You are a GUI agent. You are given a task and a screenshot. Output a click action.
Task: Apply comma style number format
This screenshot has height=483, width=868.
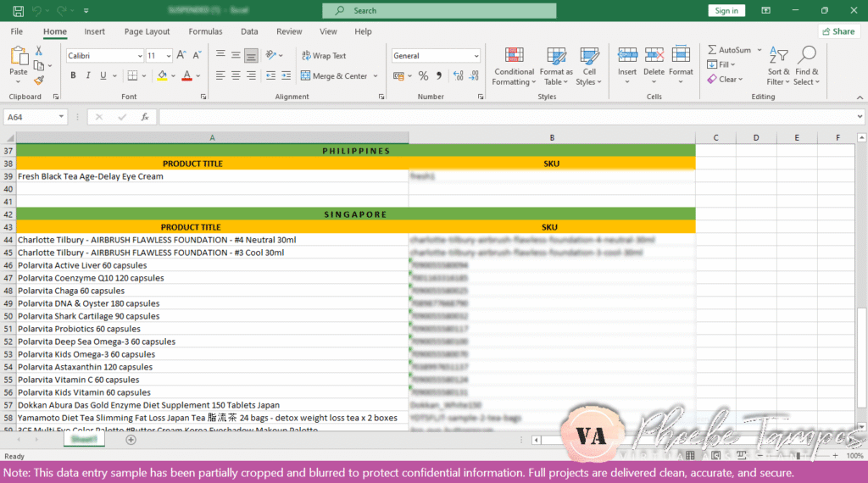439,75
